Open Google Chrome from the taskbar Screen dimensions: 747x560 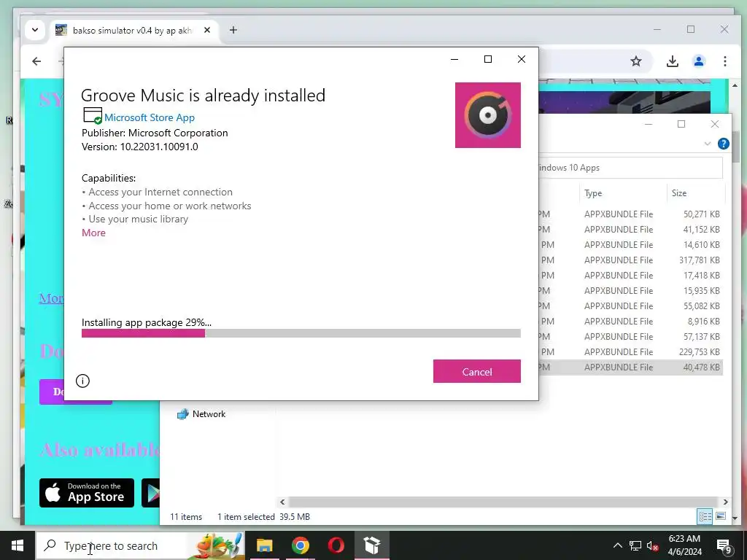300,545
